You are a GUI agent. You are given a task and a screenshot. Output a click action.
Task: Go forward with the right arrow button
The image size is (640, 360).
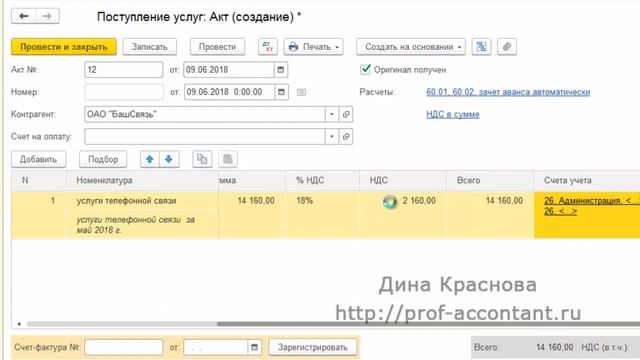coord(47,16)
